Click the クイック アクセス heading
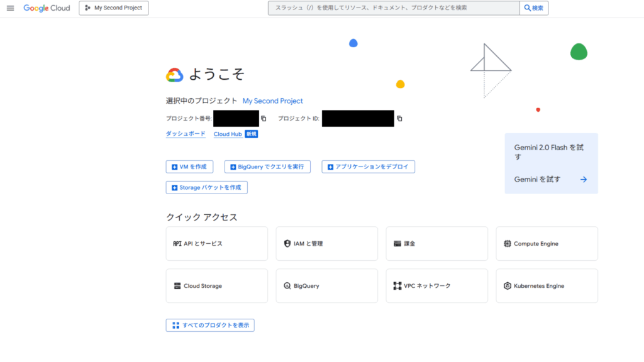 [202, 217]
